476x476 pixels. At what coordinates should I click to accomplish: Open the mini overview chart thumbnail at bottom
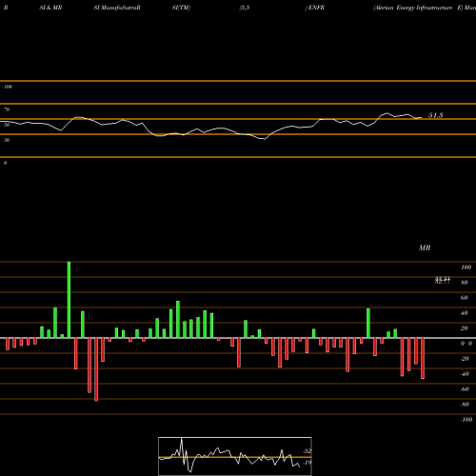[235, 456]
